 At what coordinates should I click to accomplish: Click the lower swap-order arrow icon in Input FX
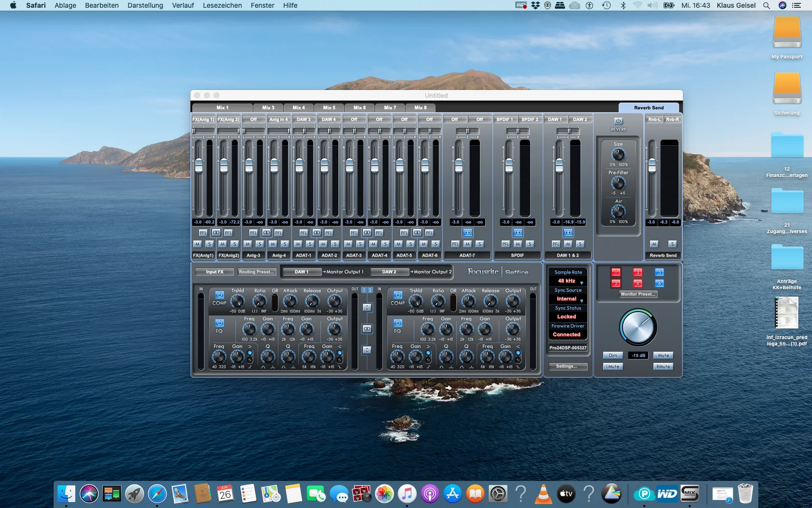coord(367,350)
